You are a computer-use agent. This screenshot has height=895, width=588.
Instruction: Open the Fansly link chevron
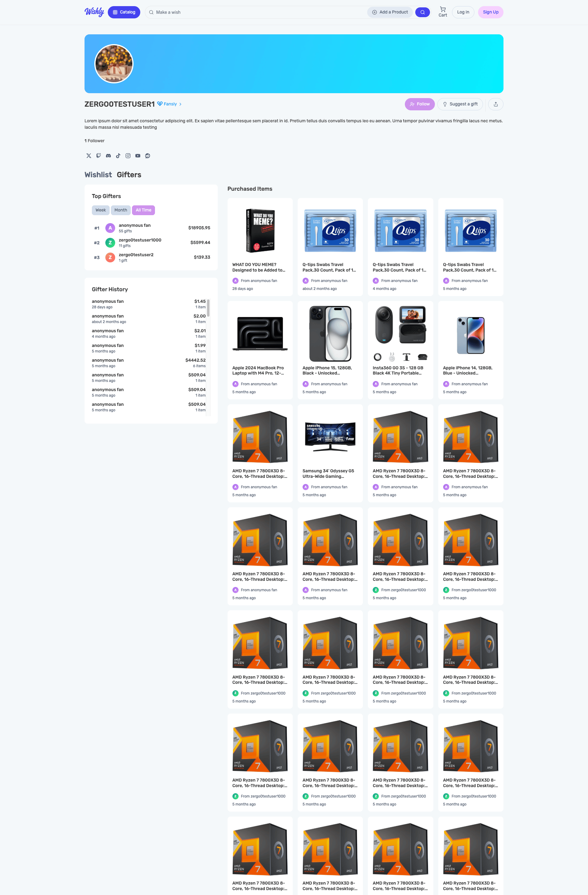[x=180, y=104]
